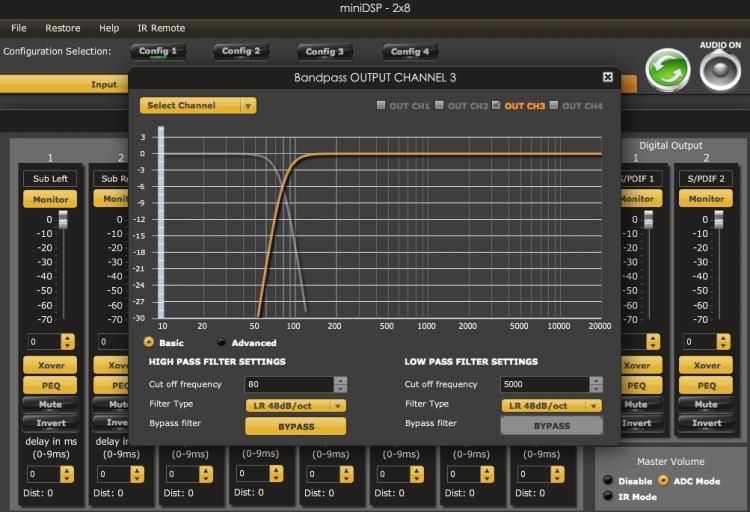Screen dimensions: 750x512
Task: Open the Select Channel dropdown
Action: pos(198,105)
